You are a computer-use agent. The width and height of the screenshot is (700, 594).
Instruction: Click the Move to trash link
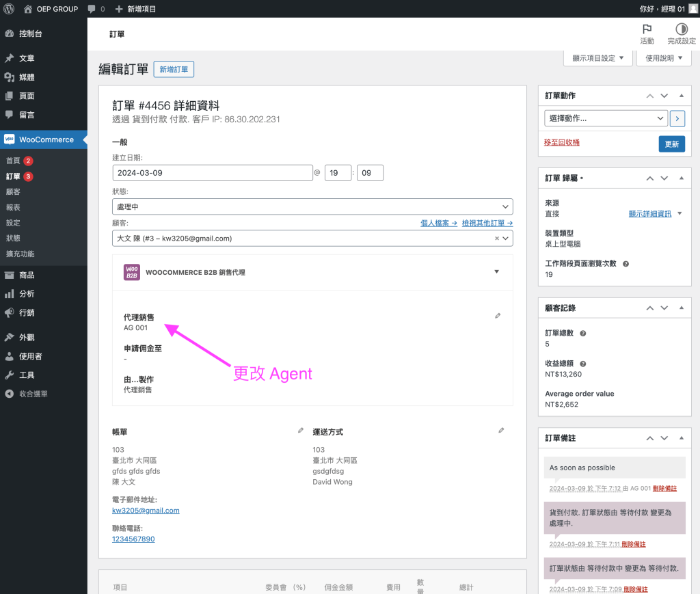(x=561, y=142)
